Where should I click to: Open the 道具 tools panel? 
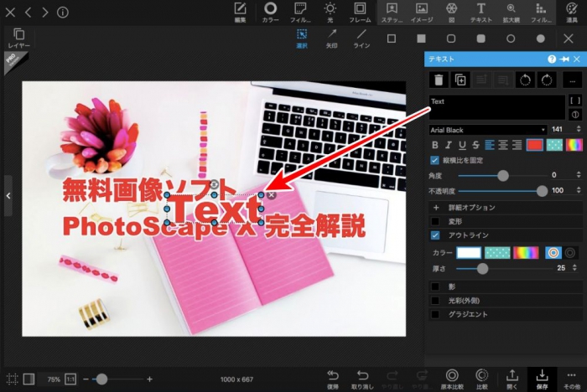coord(572,13)
